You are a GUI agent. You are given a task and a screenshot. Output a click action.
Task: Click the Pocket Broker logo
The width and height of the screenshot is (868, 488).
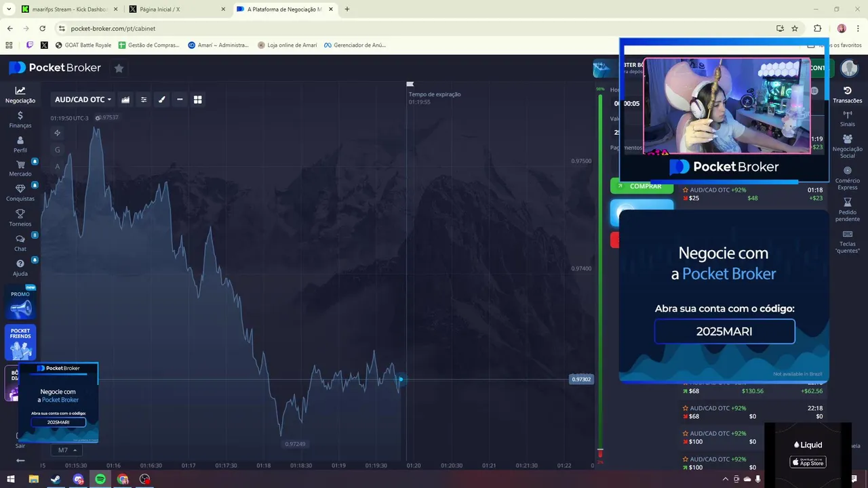pyautogui.click(x=55, y=68)
